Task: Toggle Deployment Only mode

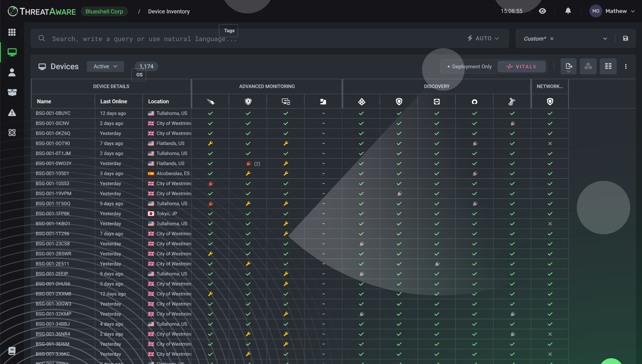Action: tap(469, 67)
